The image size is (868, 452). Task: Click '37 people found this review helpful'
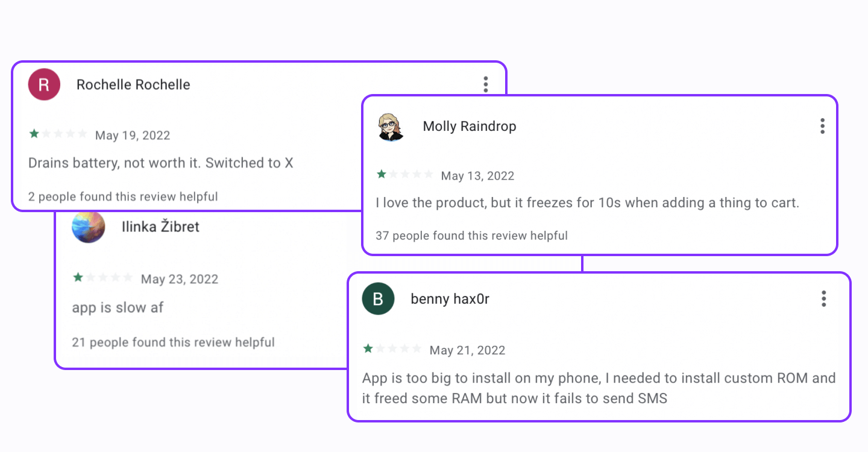coord(471,236)
